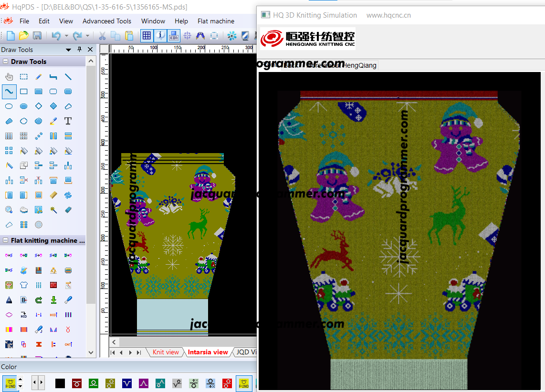Click the canvas horizontal scroll-left arrow
Viewport: 545px width, 392px height.
pos(114,341)
